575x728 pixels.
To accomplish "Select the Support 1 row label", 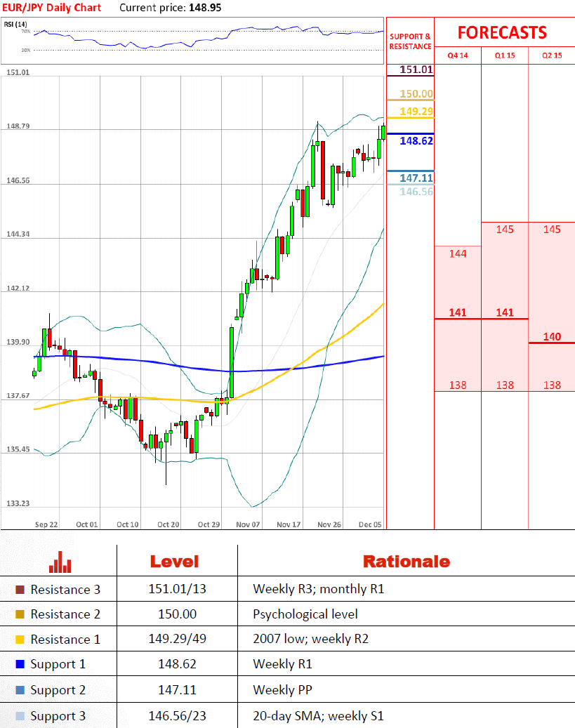I will point(58,664).
